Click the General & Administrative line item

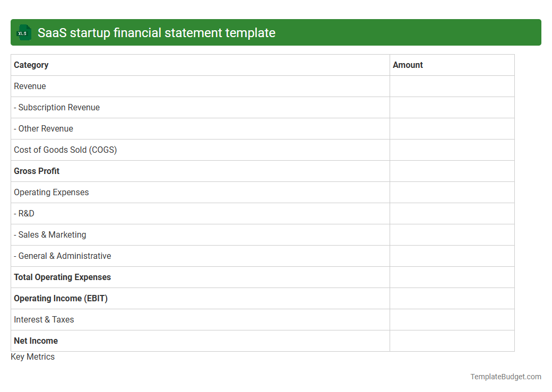[62, 256]
